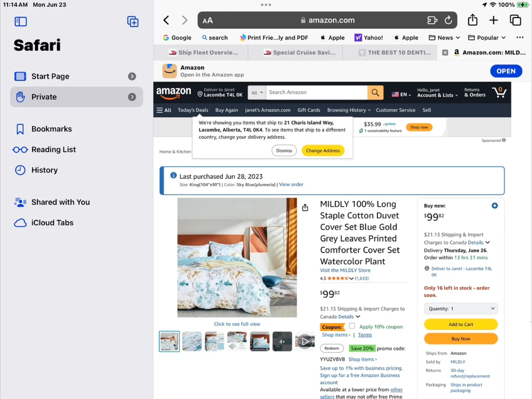Switch to THE BEST 10 DENTI... tab
The height and width of the screenshot is (399, 532).
pyautogui.click(x=395, y=52)
